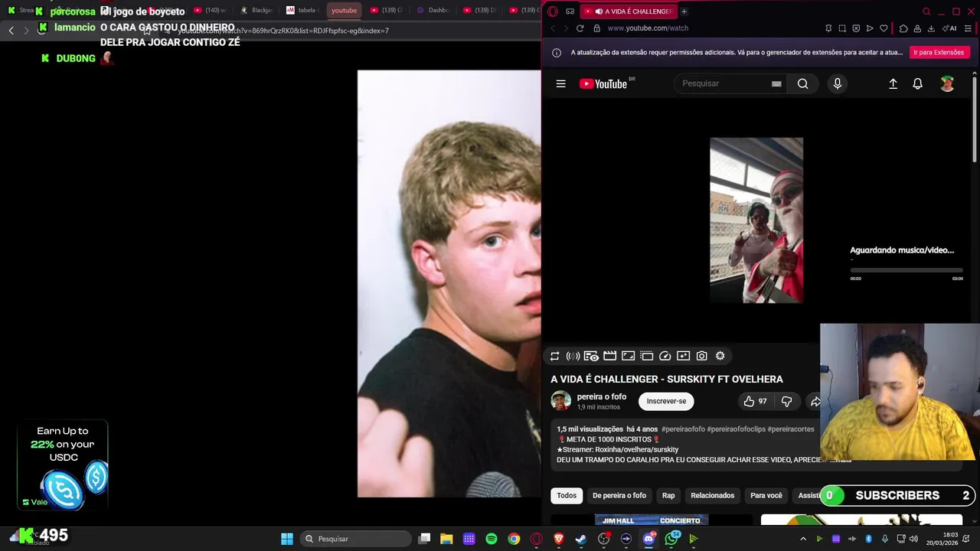Screen dimensions: 980x551
Task: Click the sparkle filter icon under the video
Action: point(683,356)
